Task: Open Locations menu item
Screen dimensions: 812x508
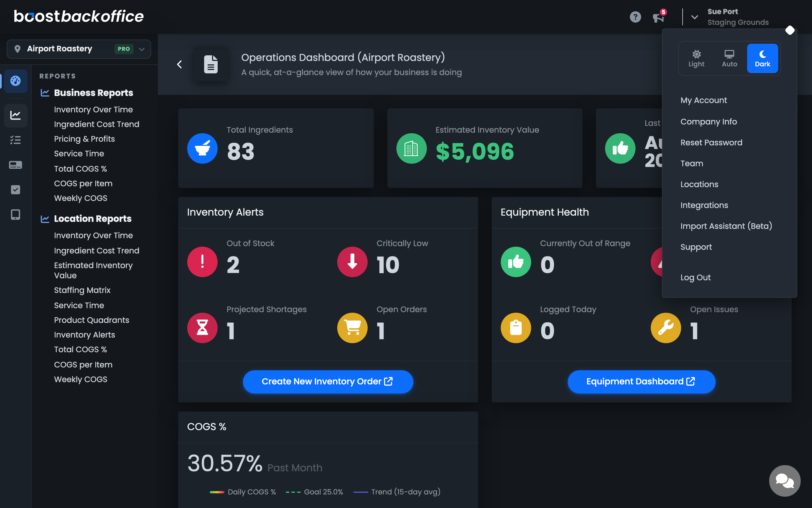Action: [699, 184]
